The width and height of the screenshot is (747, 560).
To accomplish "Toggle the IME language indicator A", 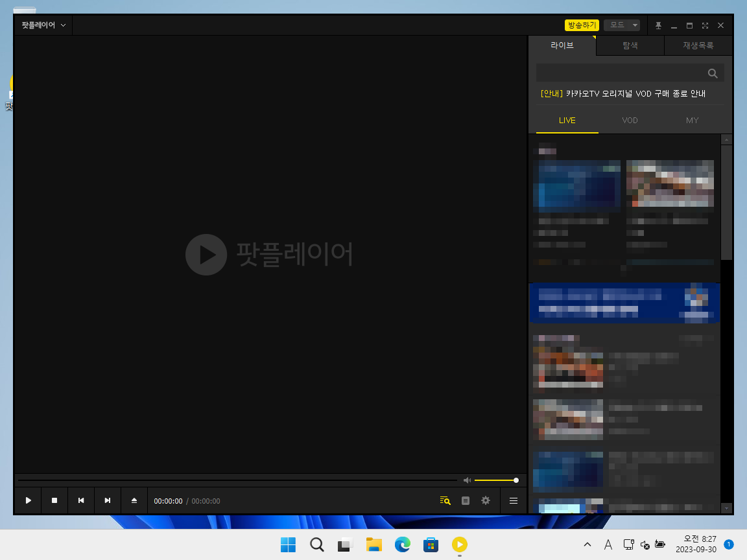I will point(608,544).
